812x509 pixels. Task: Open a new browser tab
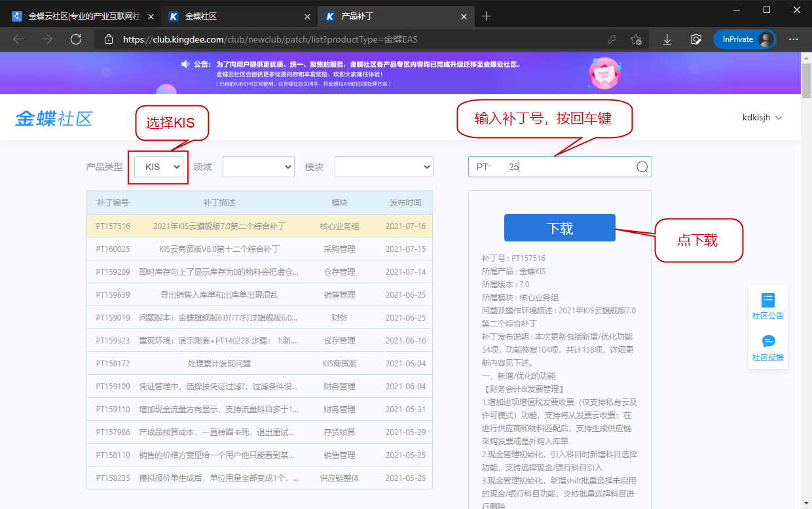tap(486, 16)
